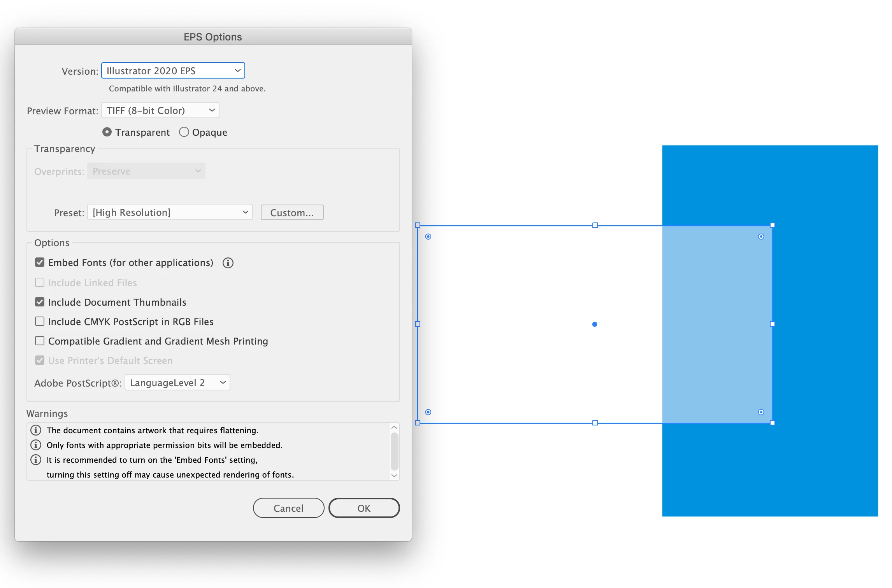
Task: Click the Custom... button
Action: [292, 213]
